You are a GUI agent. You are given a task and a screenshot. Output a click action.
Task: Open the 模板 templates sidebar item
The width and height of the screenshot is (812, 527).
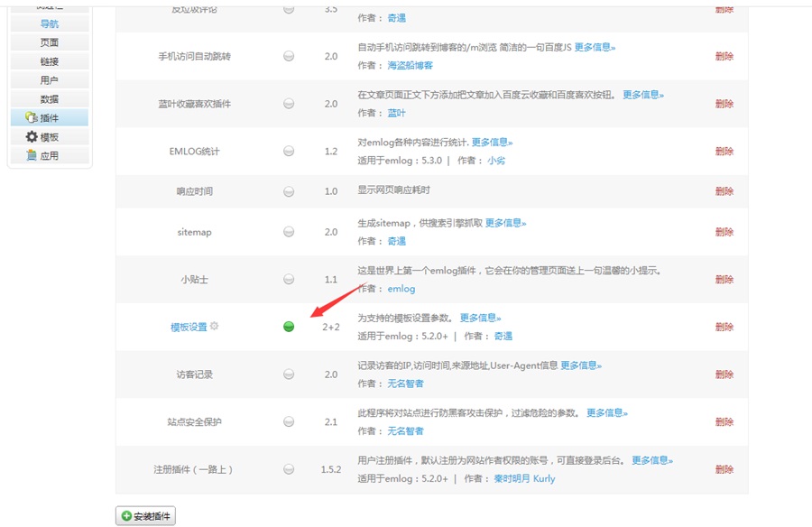point(50,137)
